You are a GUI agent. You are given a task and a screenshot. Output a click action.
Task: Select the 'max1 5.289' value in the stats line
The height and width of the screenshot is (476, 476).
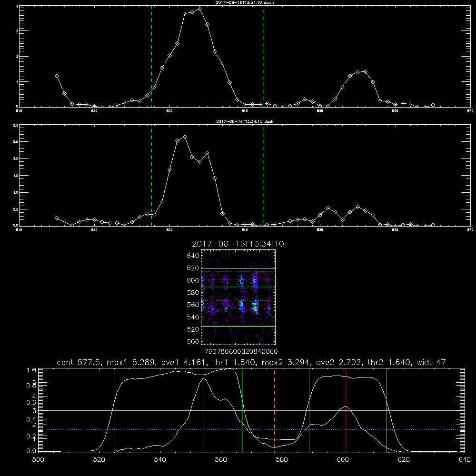[x=129, y=362]
